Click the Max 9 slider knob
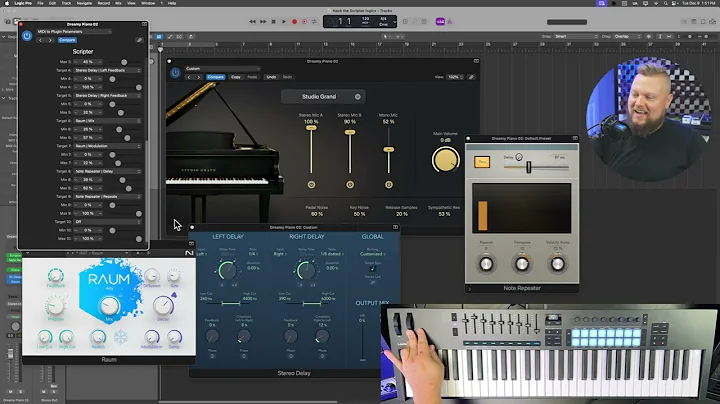Image resolution: width=720 pixels, height=404 pixels. point(139,213)
